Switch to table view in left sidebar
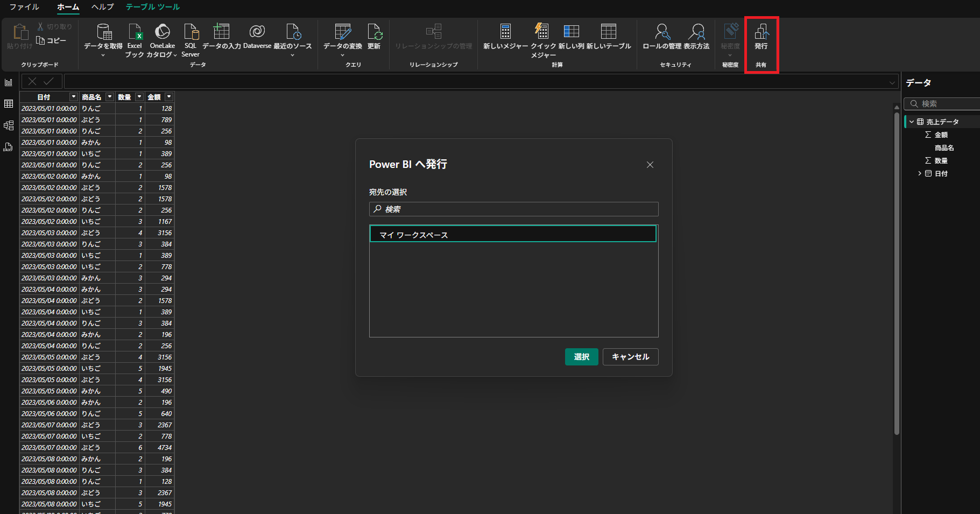 [x=9, y=104]
